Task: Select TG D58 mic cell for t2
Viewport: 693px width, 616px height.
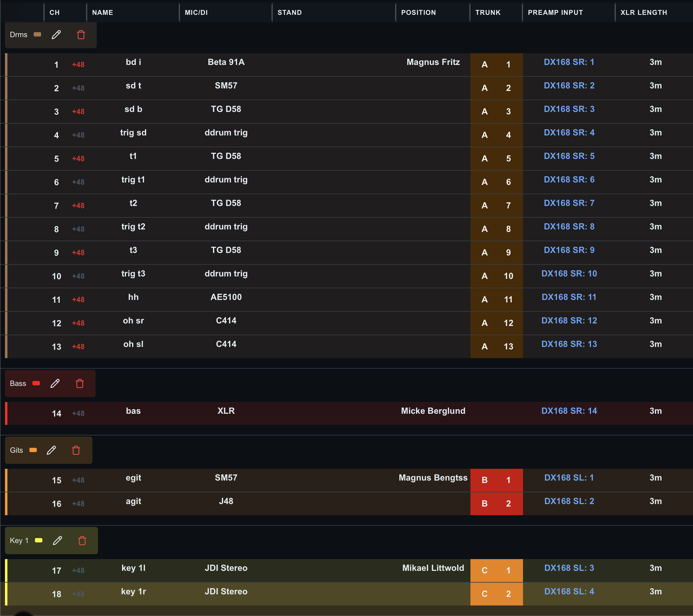Action: pos(226,203)
